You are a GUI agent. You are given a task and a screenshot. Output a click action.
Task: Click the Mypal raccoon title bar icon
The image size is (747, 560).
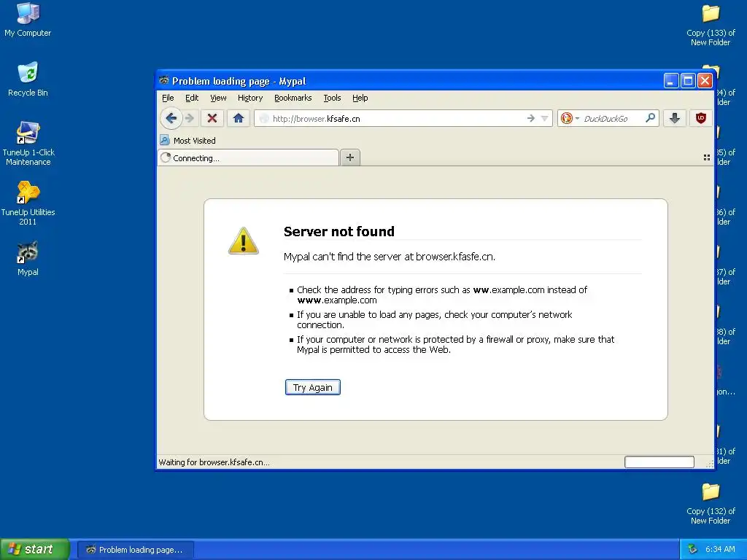coord(164,80)
